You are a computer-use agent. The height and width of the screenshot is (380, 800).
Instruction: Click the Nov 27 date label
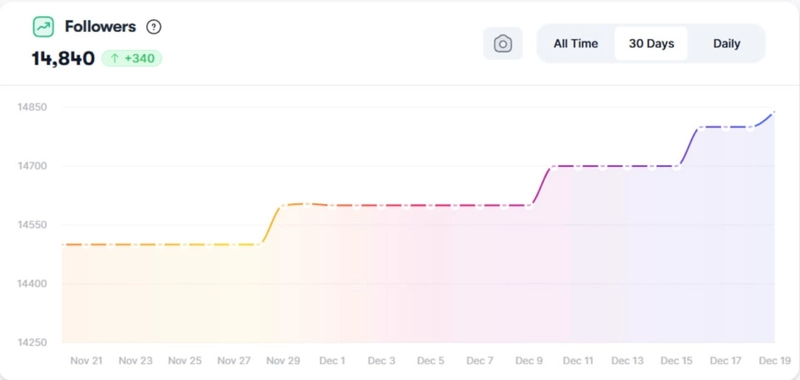(x=234, y=361)
